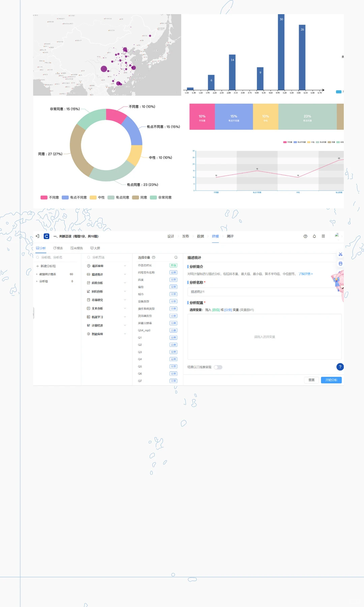364x607 pixels.
Task: Expand 数据统计图表 tree arrow
Action: [x=37, y=274]
